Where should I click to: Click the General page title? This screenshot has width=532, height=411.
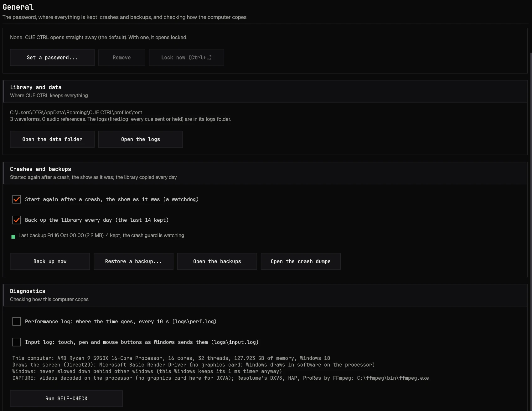(x=18, y=7)
